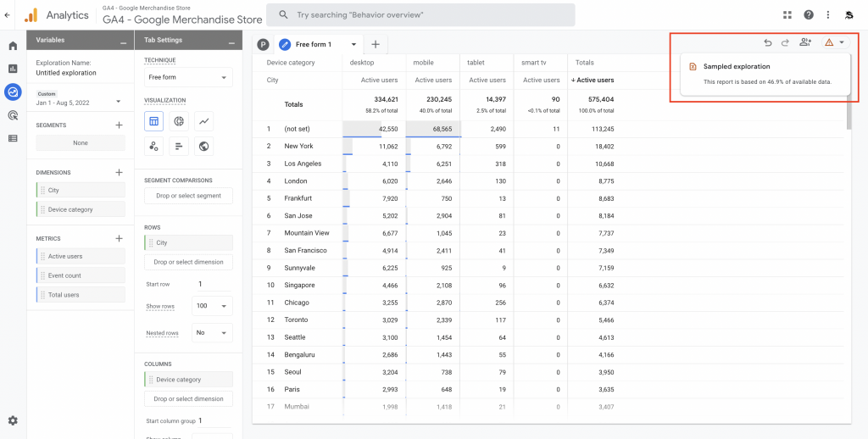This screenshot has height=439, width=868.
Task: Open the Free form 1 tab
Action: coord(313,44)
